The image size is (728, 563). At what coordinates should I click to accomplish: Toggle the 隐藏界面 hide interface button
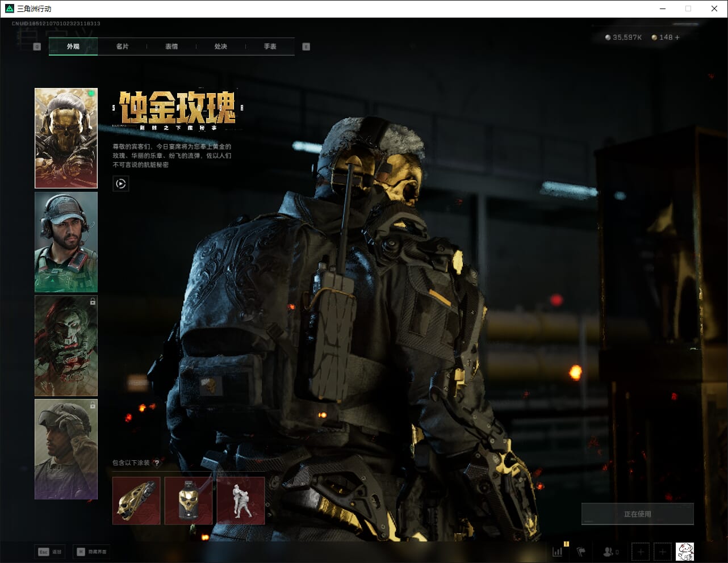tap(91, 552)
